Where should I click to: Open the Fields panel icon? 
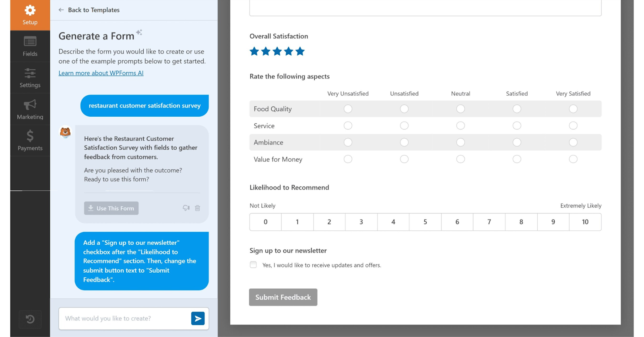point(30,46)
